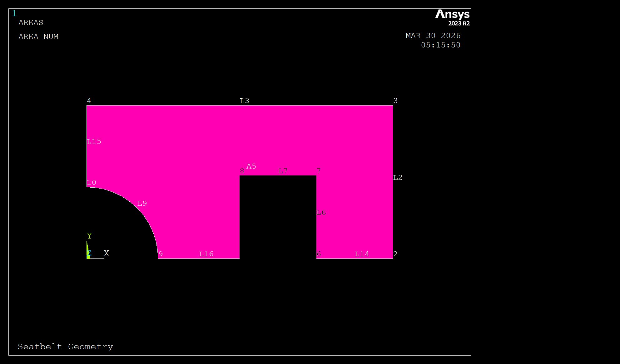
Task: Click keypoint 2 at bottom-right corner
Action: point(395,254)
